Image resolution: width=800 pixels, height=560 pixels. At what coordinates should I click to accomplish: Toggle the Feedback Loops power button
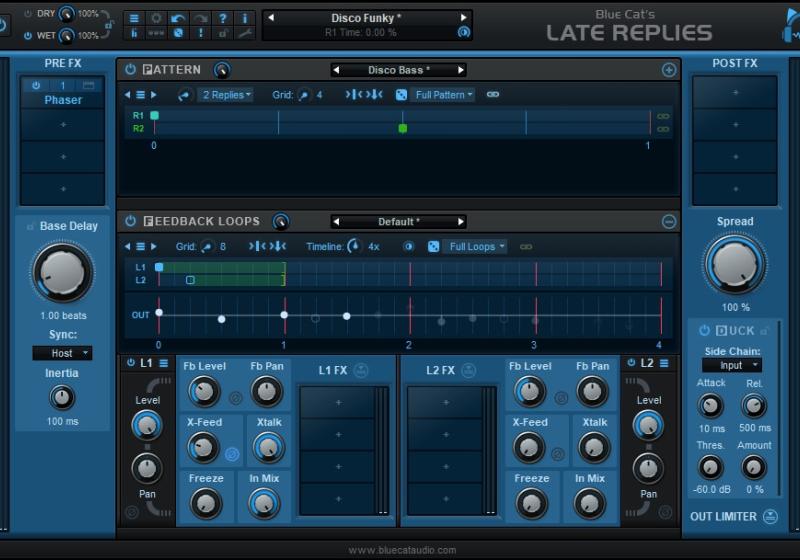130,221
